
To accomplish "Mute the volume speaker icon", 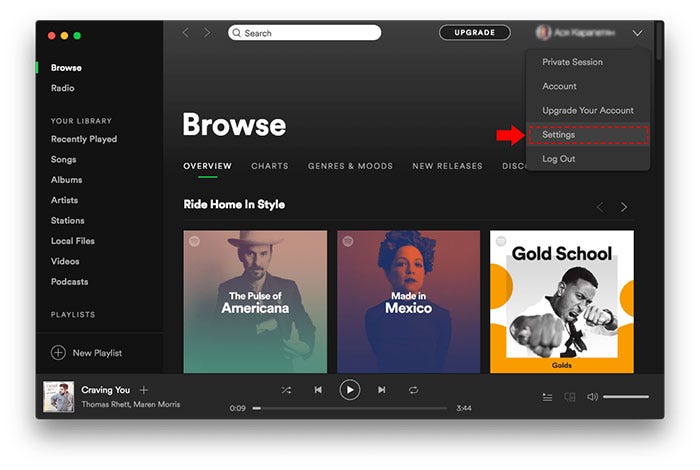I will pyautogui.click(x=592, y=397).
